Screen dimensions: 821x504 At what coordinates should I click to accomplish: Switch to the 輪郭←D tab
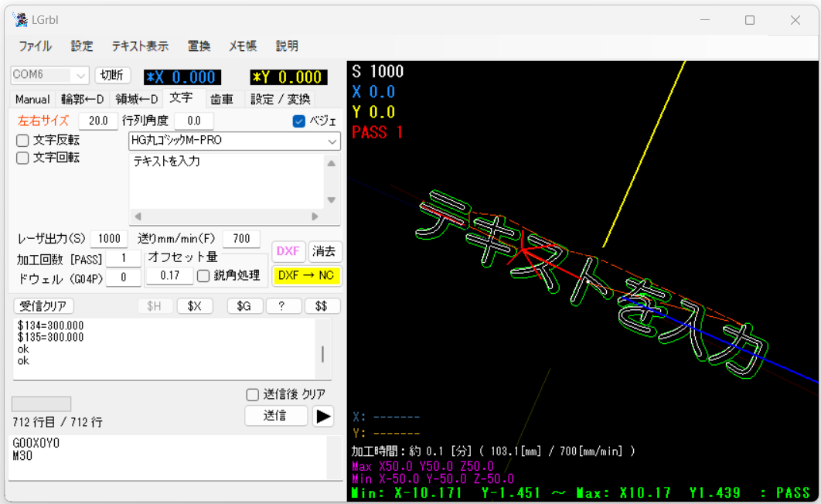[x=82, y=100]
